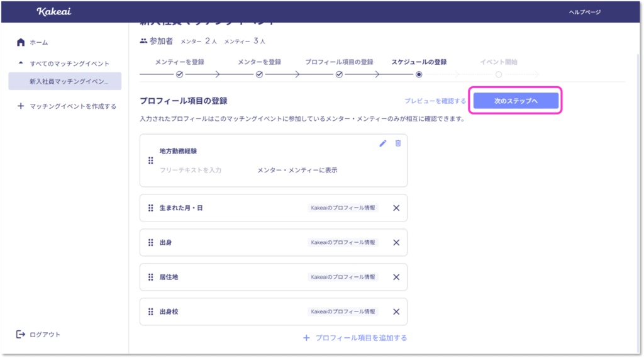Viewport: 644px width, 358px height.
Task: Select the スケジュールの登録 step marker
Action: (x=419, y=74)
